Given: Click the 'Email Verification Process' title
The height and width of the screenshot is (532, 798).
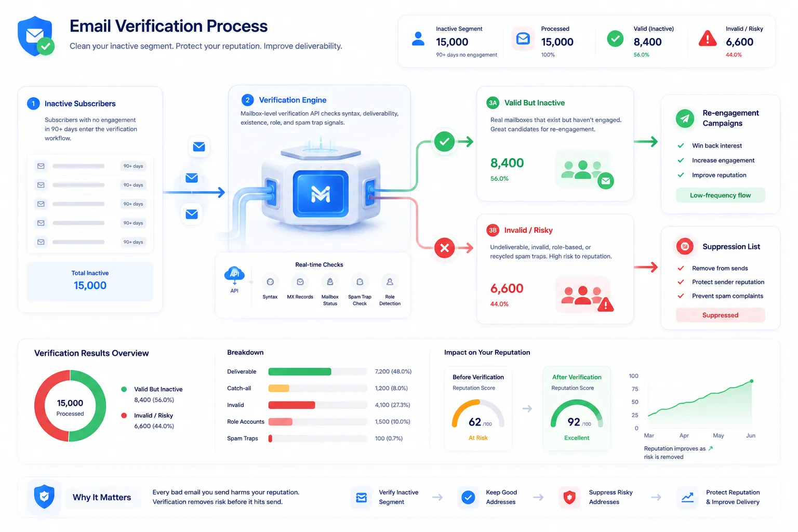Looking at the screenshot, I should (x=169, y=26).
